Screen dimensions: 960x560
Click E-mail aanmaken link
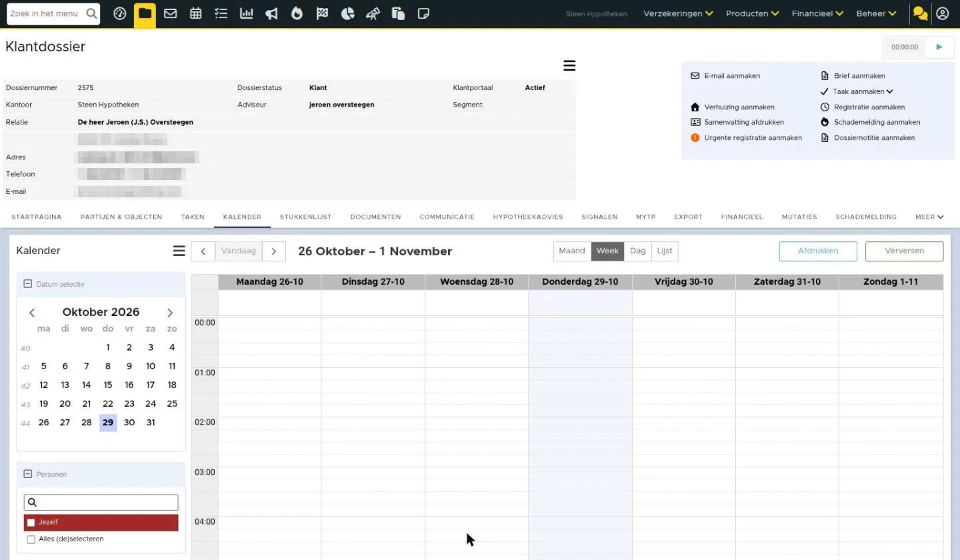pyautogui.click(x=725, y=76)
